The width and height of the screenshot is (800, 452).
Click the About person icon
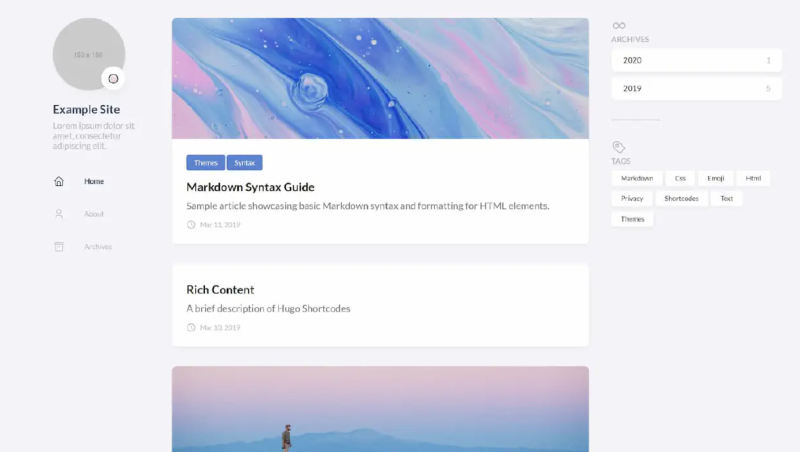(59, 214)
